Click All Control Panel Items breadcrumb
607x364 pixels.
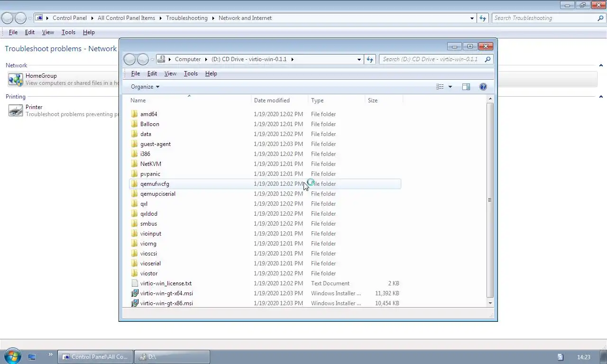[126, 18]
